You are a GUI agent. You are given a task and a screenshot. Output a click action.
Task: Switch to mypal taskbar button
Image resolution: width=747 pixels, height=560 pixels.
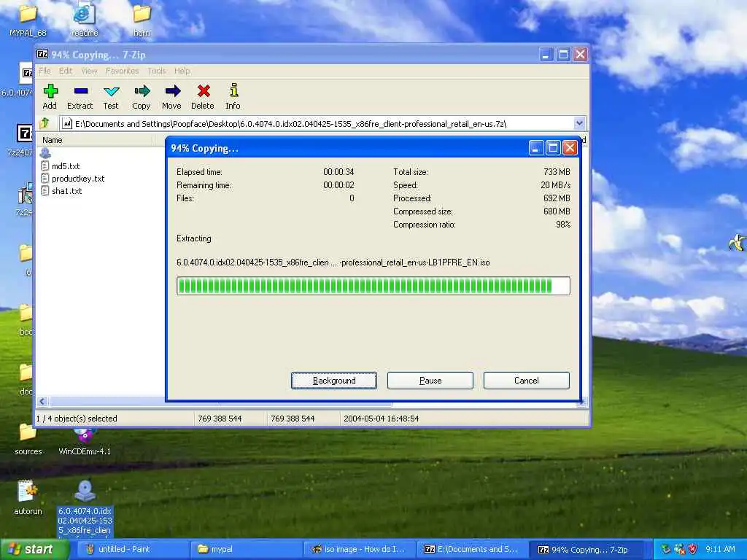(x=246, y=549)
